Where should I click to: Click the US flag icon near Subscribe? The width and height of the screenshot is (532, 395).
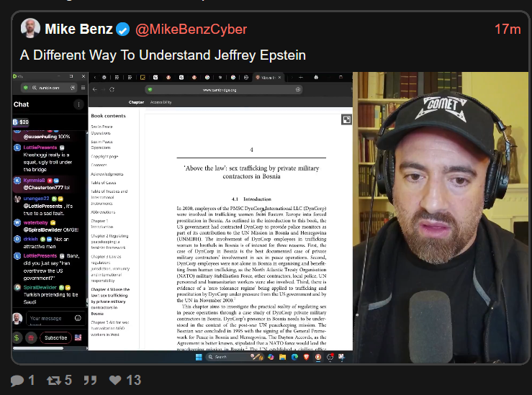pos(78,337)
